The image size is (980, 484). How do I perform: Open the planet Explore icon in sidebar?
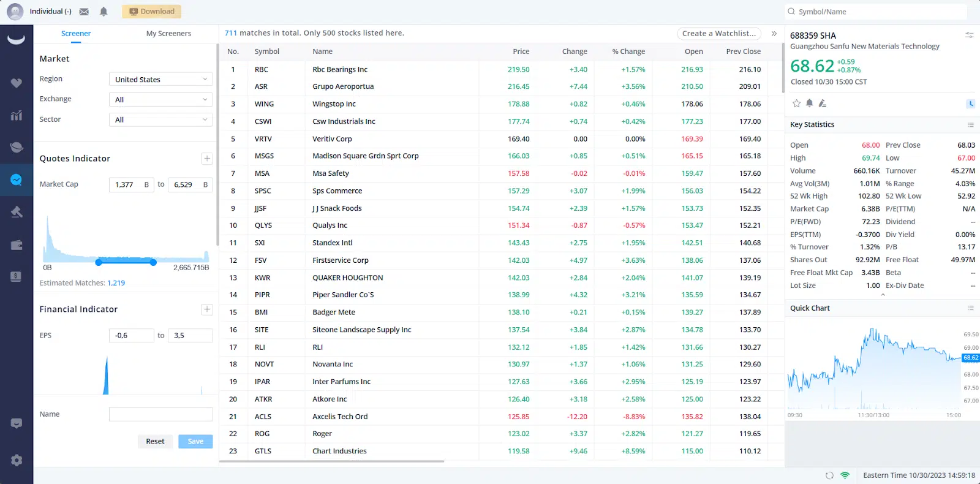[17, 147]
